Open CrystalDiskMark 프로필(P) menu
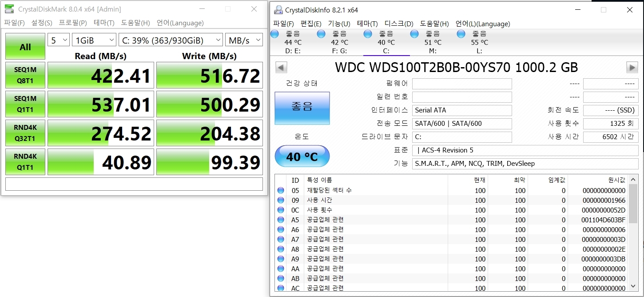 73,23
